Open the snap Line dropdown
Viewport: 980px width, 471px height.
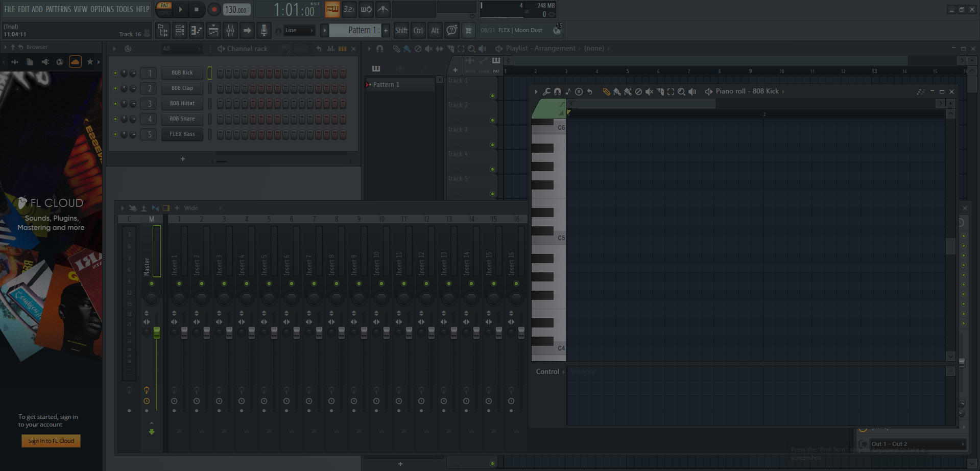[299, 31]
